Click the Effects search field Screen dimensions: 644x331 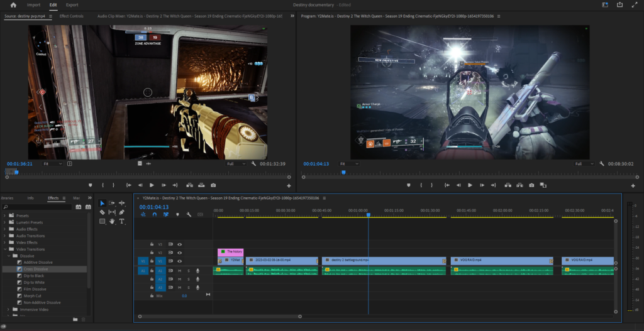pos(37,207)
